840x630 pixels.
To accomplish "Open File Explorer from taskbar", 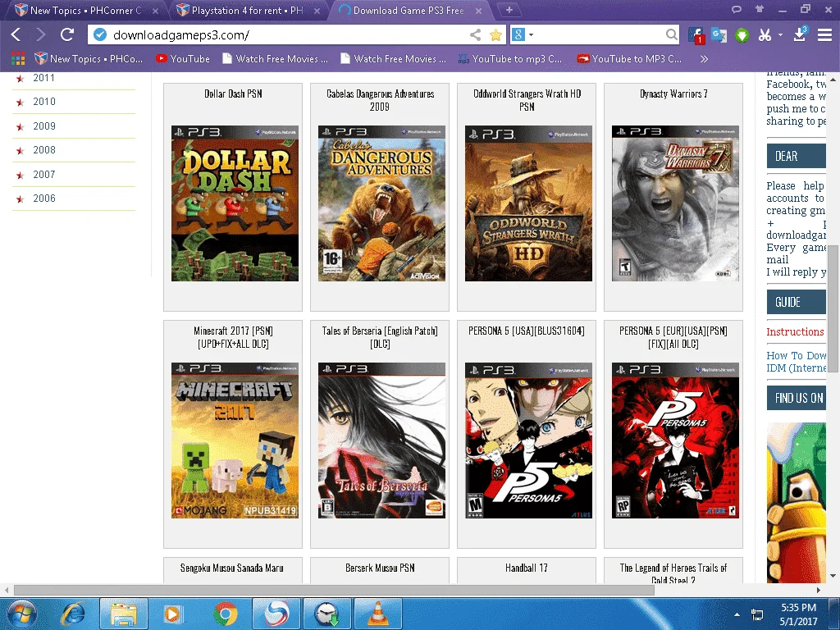I will [x=124, y=614].
